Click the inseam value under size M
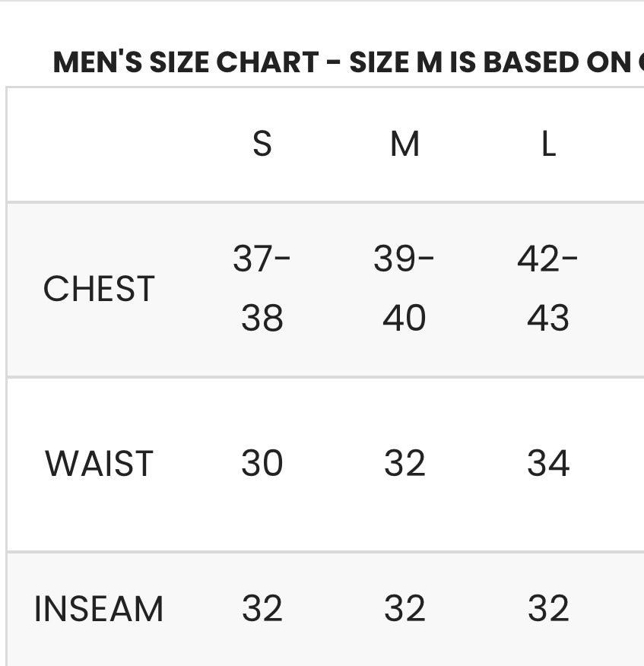Screen dimensions: 644x666 [x=404, y=609]
